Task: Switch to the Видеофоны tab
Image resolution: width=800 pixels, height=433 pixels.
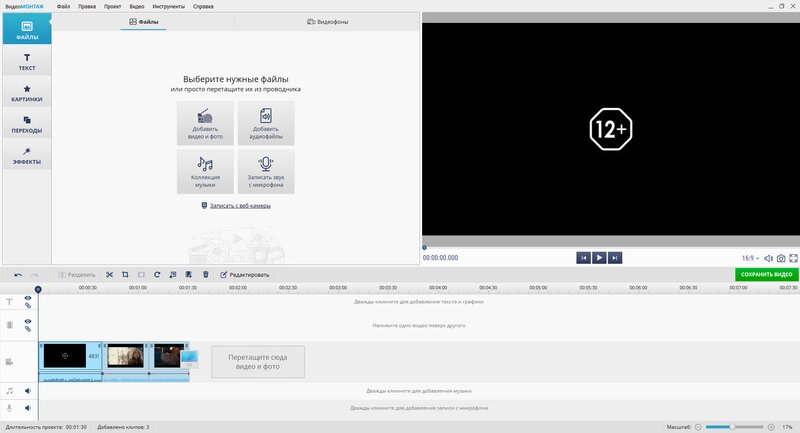Action: 328,21
